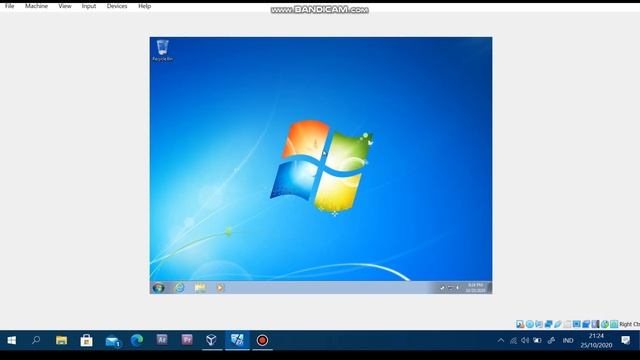Click VirtualBox shared folders indicator

pos(567,324)
